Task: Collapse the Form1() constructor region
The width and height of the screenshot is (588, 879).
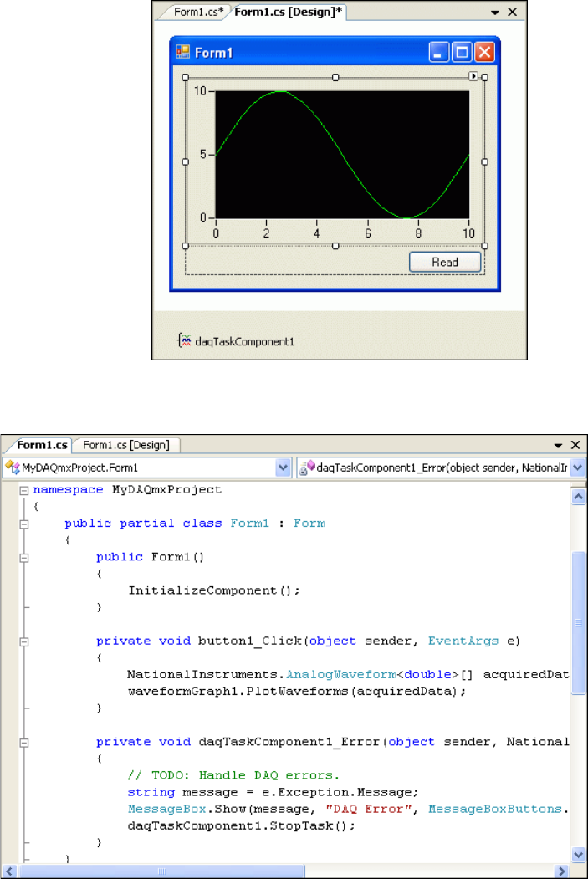Action: point(24,558)
